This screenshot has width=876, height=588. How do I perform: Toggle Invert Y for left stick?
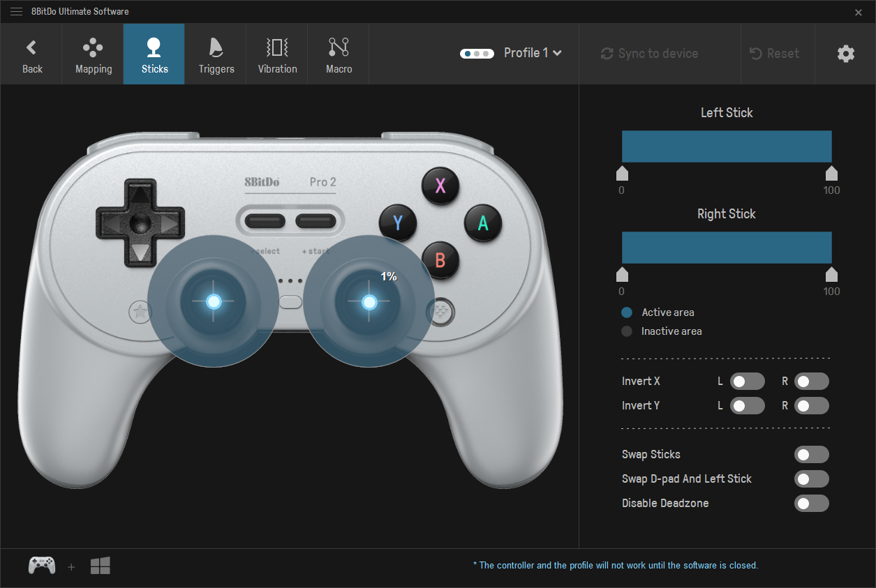(747, 406)
